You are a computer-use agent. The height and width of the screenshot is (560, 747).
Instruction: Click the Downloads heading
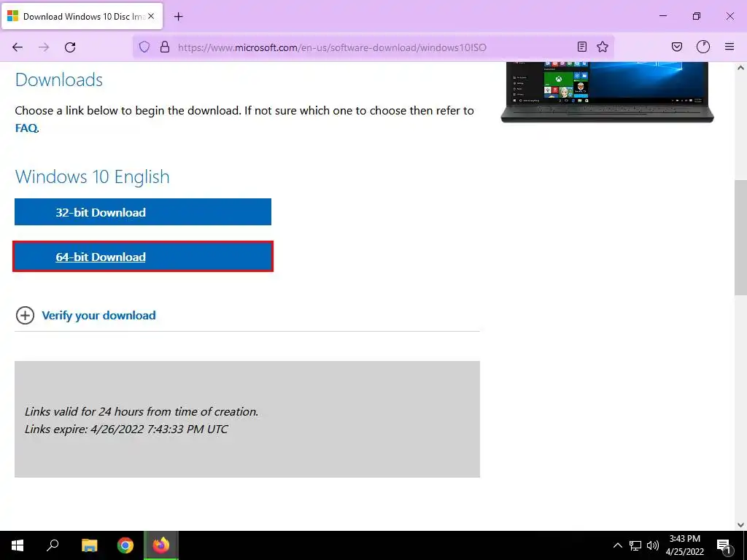pyautogui.click(x=59, y=80)
